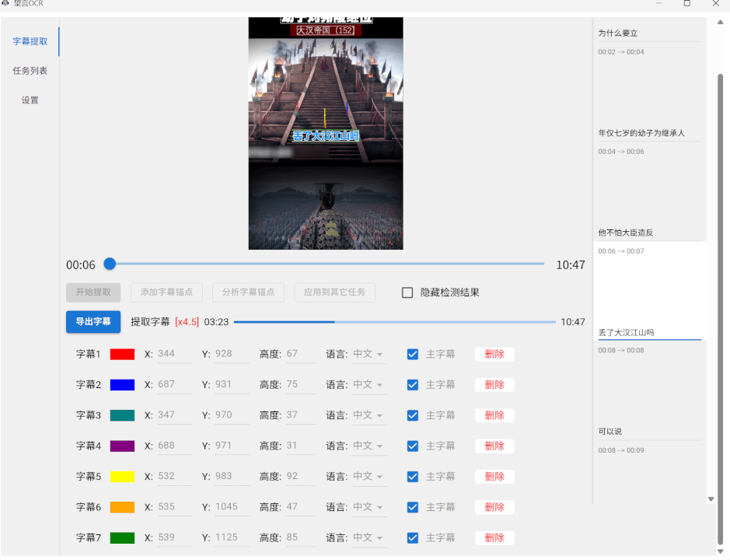
Task: Click the X input field for 字幕6
Action: [x=173, y=507]
